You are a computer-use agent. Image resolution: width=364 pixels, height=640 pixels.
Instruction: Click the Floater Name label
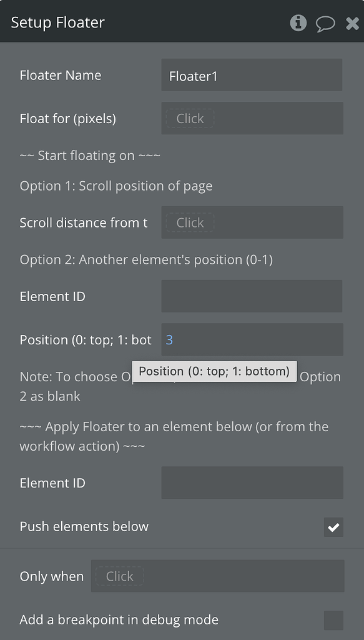(60, 75)
